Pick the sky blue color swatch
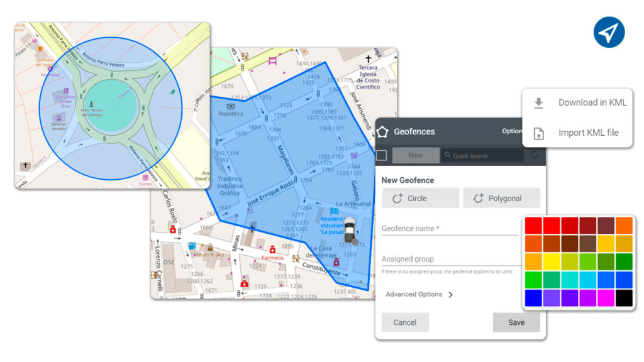 pyautogui.click(x=588, y=280)
